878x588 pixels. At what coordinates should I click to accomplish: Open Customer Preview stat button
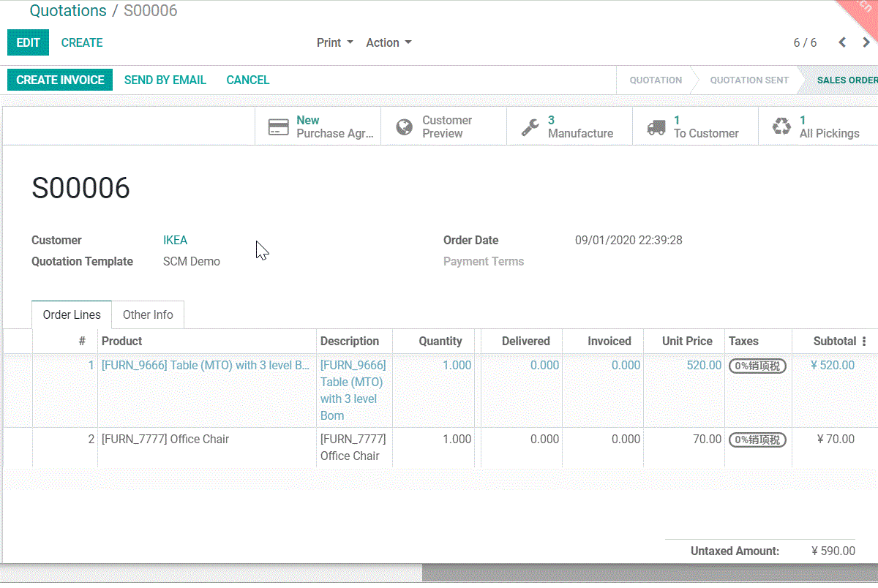(x=444, y=127)
